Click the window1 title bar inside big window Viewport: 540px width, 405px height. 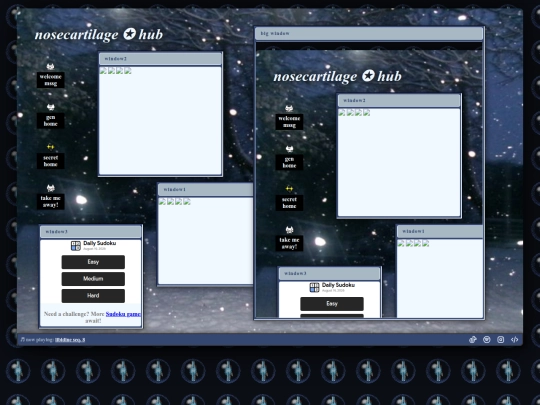[x=440, y=231]
